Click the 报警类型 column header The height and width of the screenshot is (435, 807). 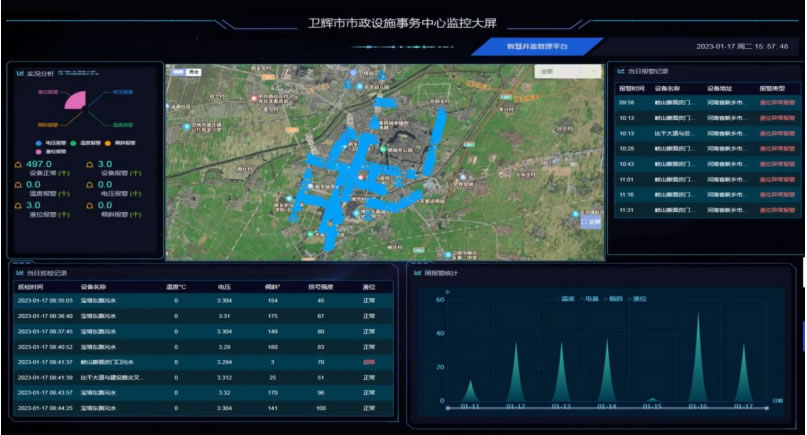(x=772, y=89)
